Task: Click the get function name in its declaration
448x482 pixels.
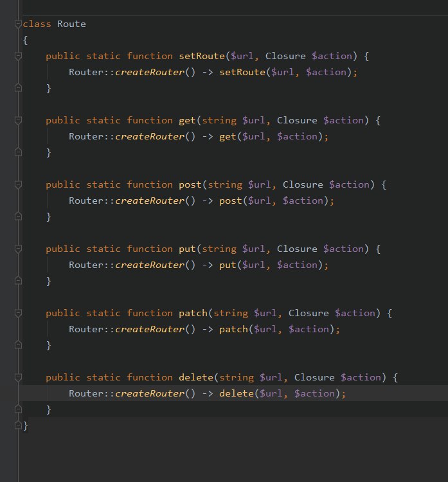Action: click(x=188, y=121)
